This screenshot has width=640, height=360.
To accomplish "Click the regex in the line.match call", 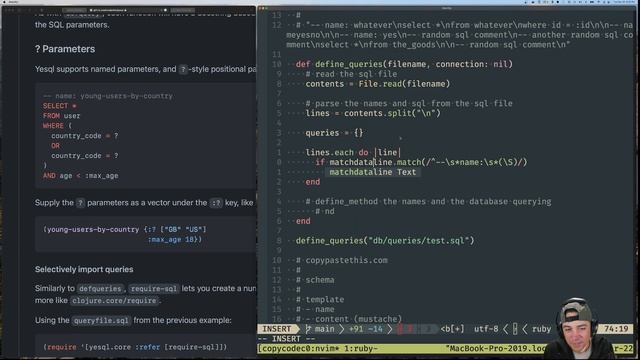I will [473, 162].
